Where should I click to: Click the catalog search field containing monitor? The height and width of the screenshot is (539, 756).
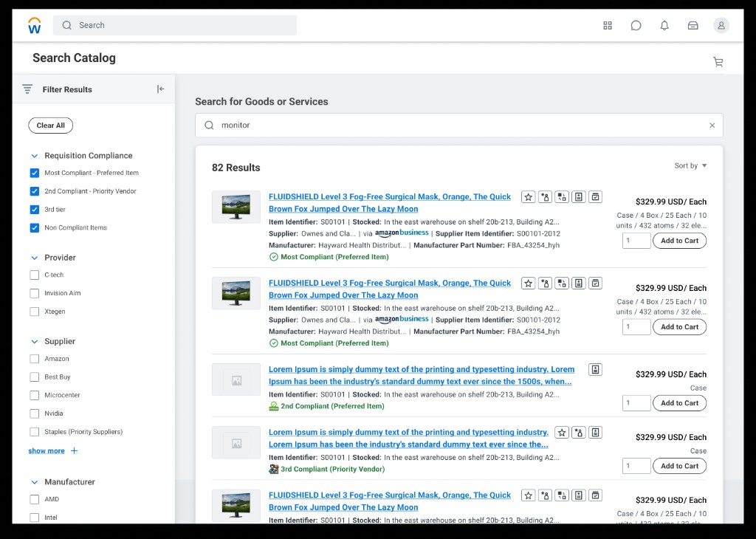[459, 126]
